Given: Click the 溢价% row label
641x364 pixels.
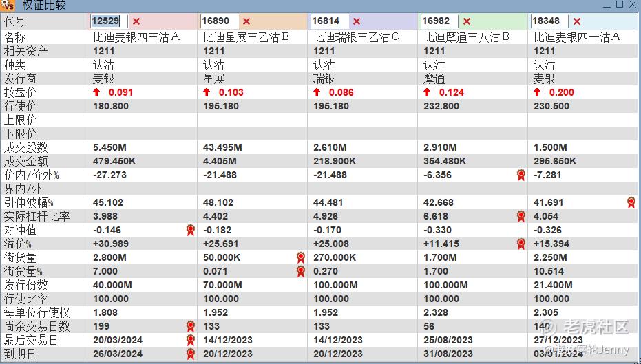Looking at the screenshot, I should pos(18,244).
